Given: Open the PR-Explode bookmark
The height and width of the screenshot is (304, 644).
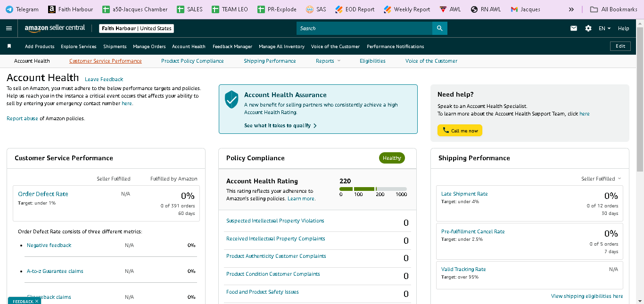Looking at the screenshot, I should [277, 9].
